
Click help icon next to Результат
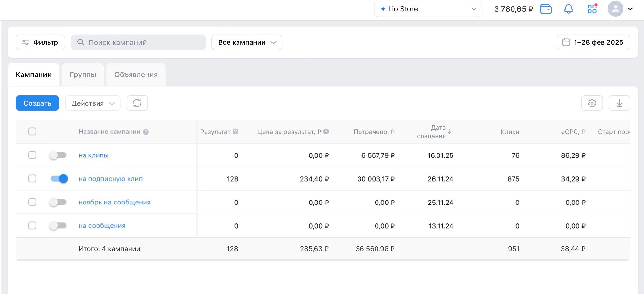[236, 132]
